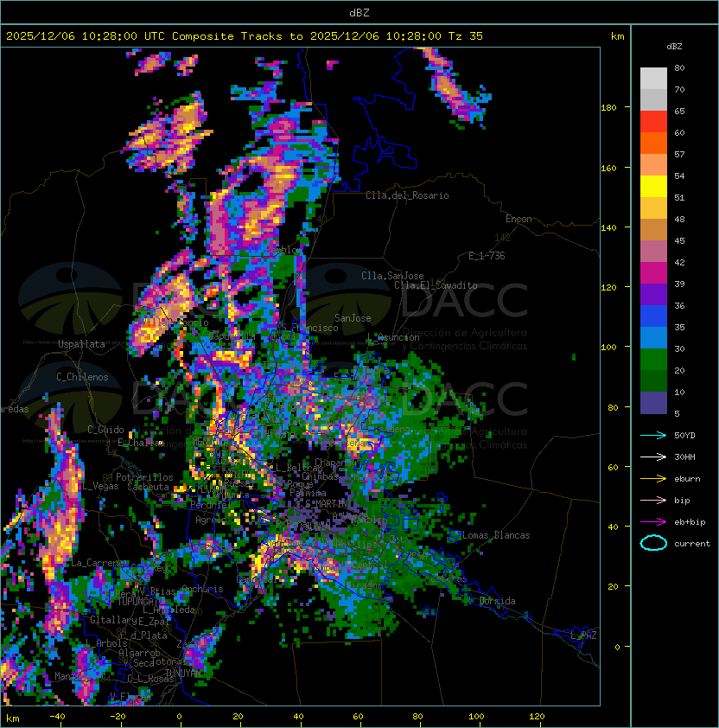Click the Agrelo map label
719x728 pixels.
point(210,520)
